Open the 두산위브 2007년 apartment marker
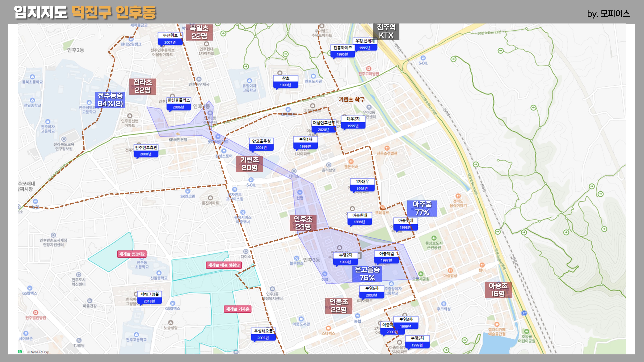The width and height of the screenshot is (644, 362). coord(170,39)
